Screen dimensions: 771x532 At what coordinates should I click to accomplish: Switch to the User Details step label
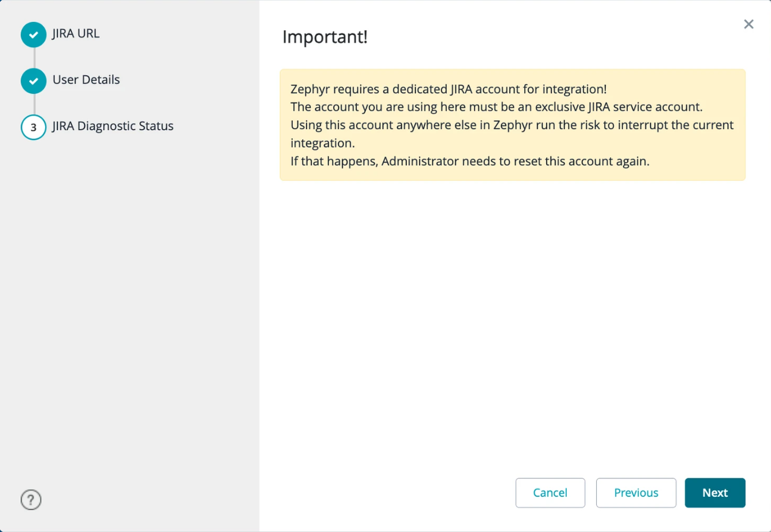coord(86,80)
